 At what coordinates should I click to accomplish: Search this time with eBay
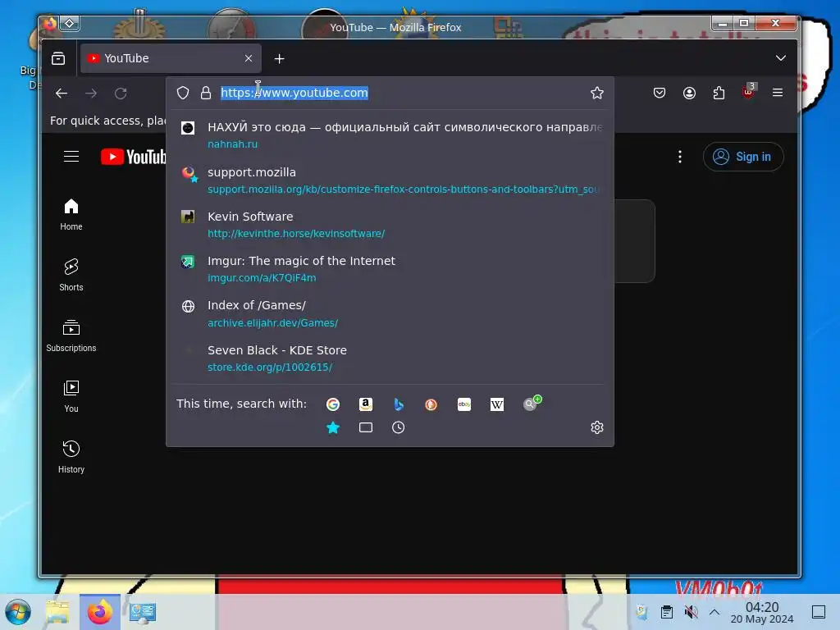[x=464, y=404]
